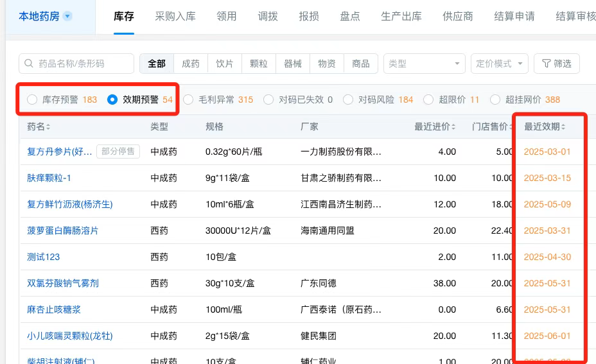This screenshot has height=364, width=596.
Task: Open the 类型 dropdown
Action: pos(424,64)
